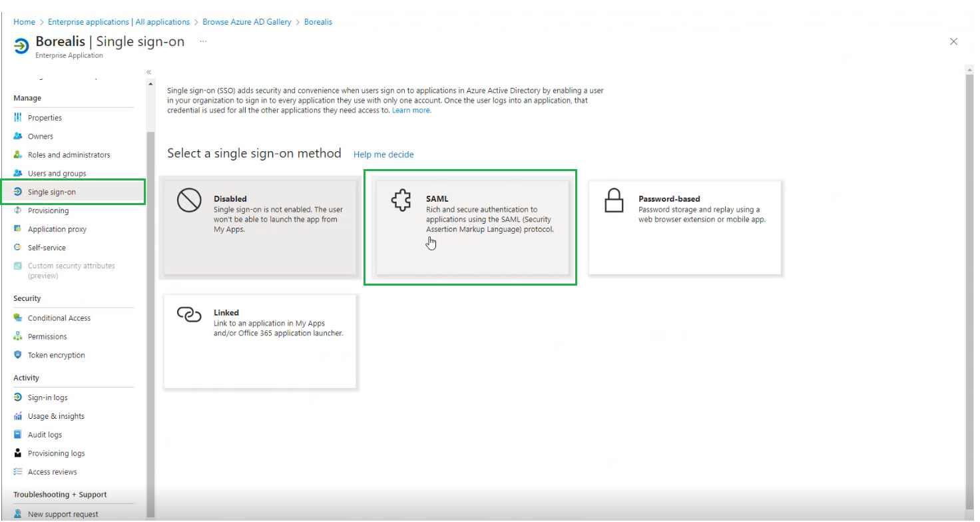Screen dimensions: 980x522
Task: Click the Access reviews icon
Action: click(18, 472)
